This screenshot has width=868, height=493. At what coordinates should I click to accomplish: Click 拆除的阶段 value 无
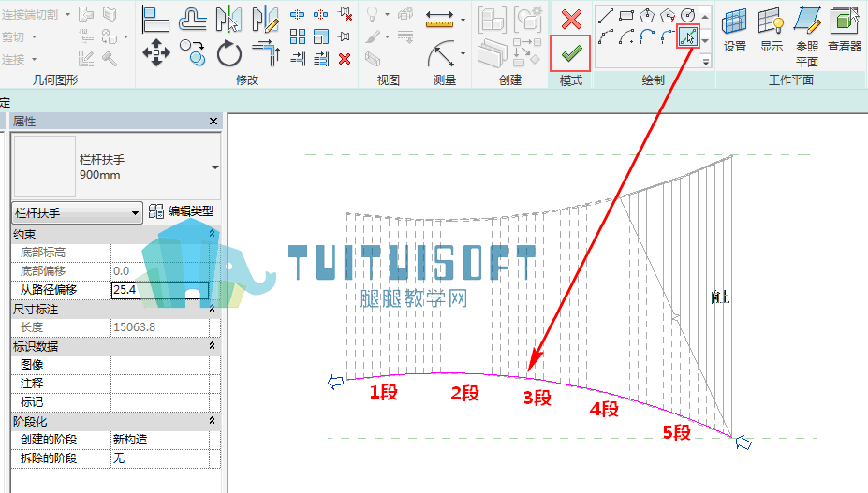click(160, 458)
